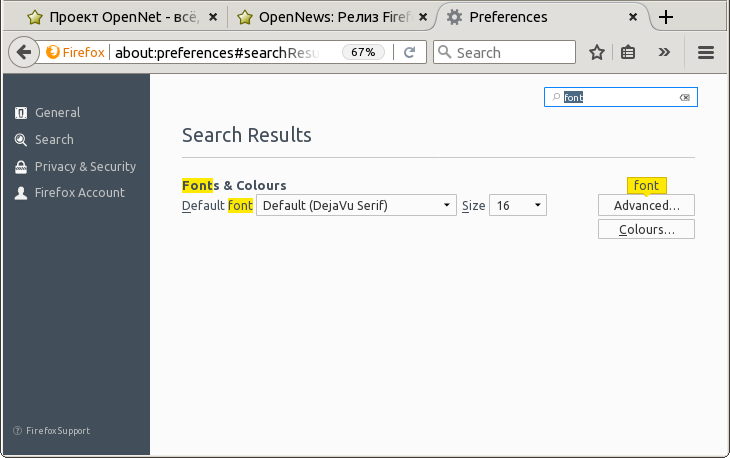Image resolution: width=730 pixels, height=458 pixels.
Task: Clear the preferences search field
Action: pyautogui.click(x=685, y=98)
